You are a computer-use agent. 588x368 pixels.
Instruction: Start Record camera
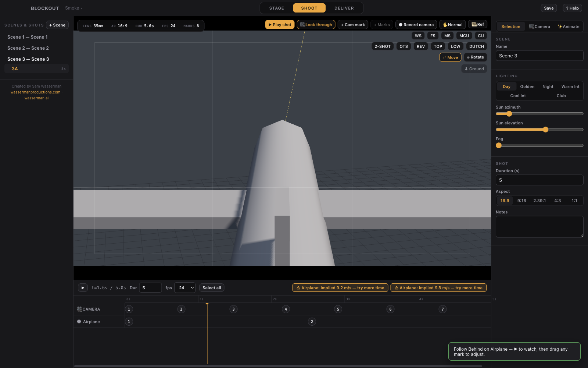416,25
